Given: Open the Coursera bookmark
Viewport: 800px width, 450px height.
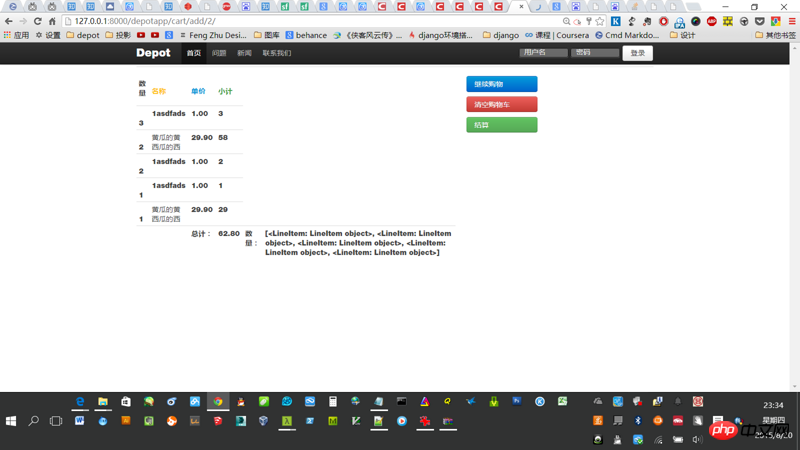Looking at the screenshot, I should [557, 35].
